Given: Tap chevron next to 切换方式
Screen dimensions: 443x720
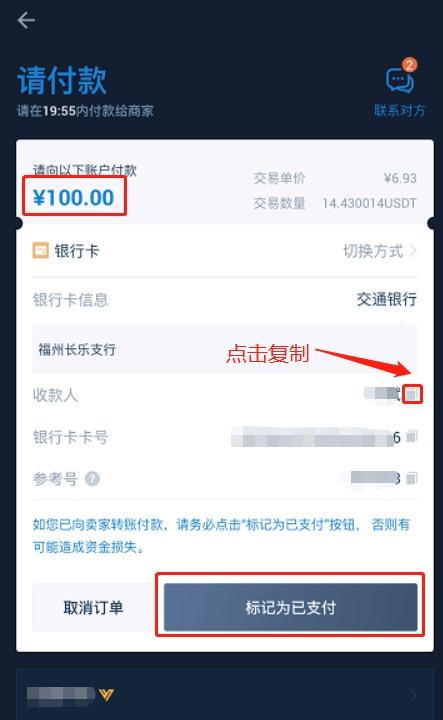Looking at the screenshot, I should click(413, 251).
